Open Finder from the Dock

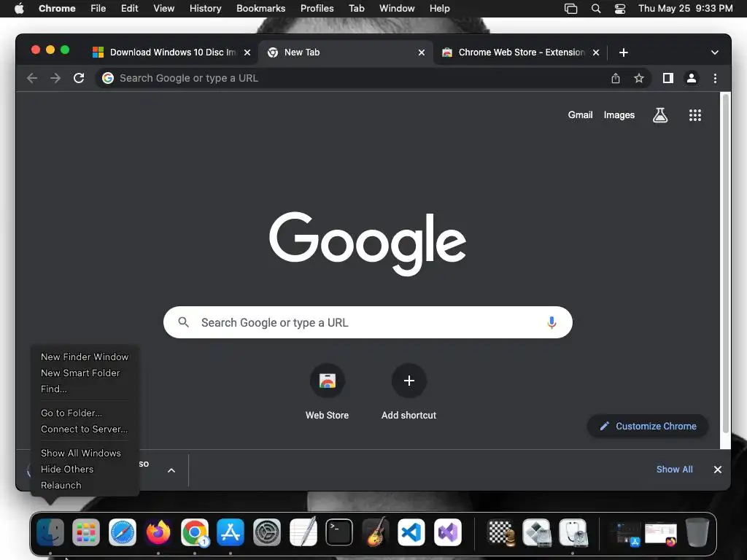coord(50,532)
